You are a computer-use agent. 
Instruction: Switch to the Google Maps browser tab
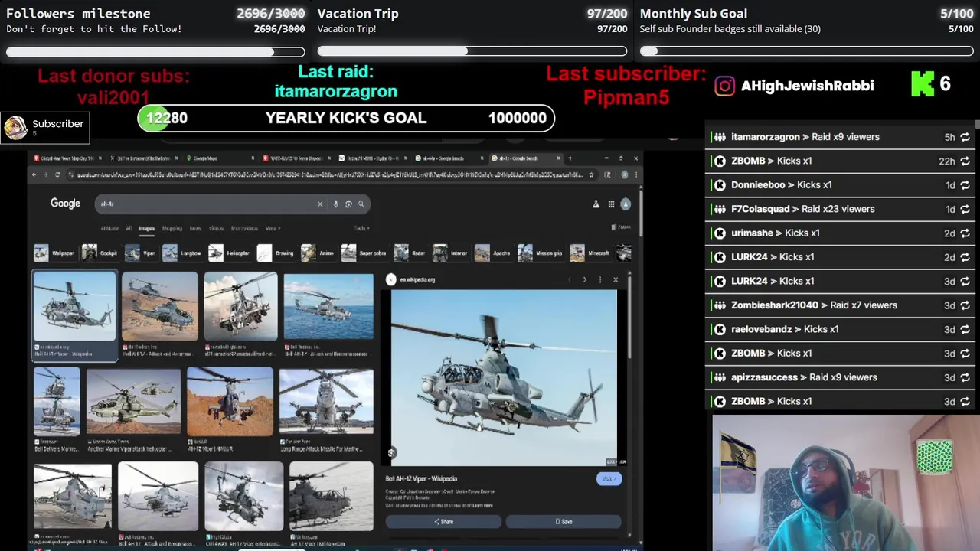(x=220, y=158)
